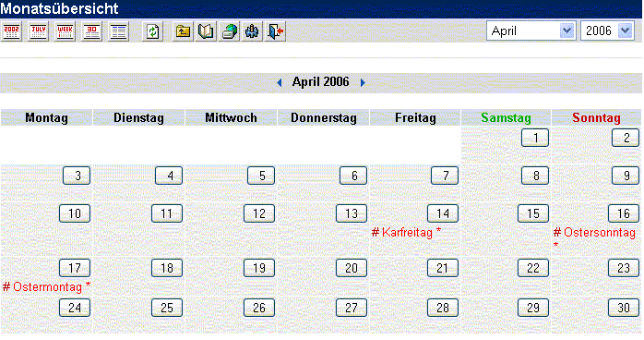
Task: Open the folder upload icon
Action: [x=183, y=31]
